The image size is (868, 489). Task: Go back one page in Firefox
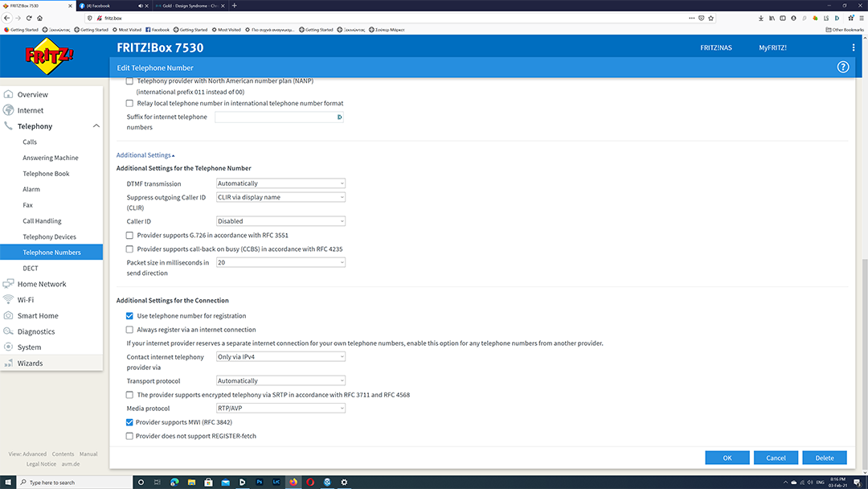(x=7, y=18)
